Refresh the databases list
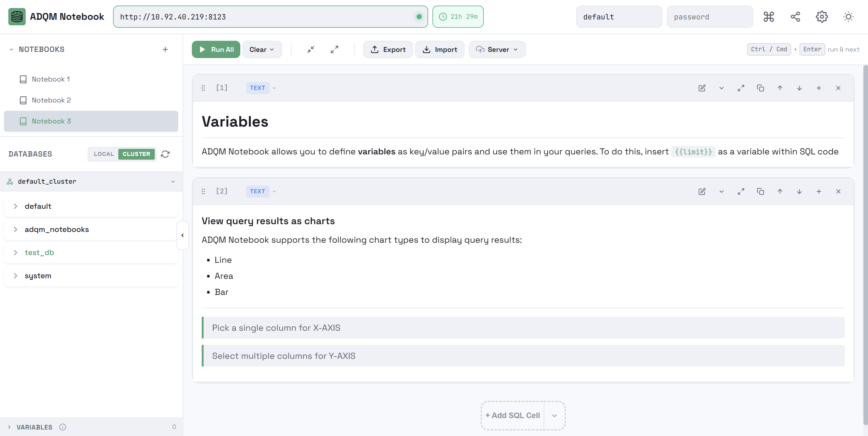The height and width of the screenshot is (436, 868). (x=165, y=154)
